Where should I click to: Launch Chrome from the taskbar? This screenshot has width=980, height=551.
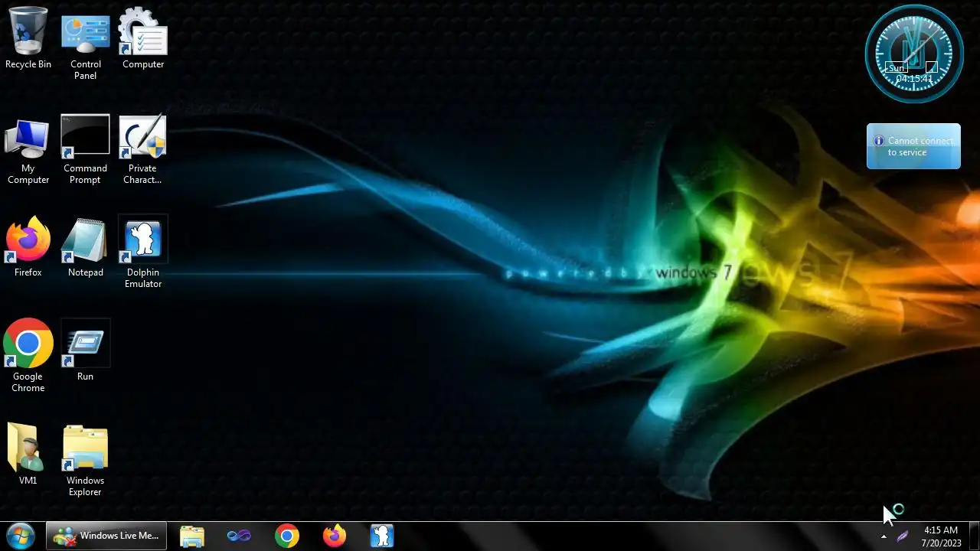point(287,536)
